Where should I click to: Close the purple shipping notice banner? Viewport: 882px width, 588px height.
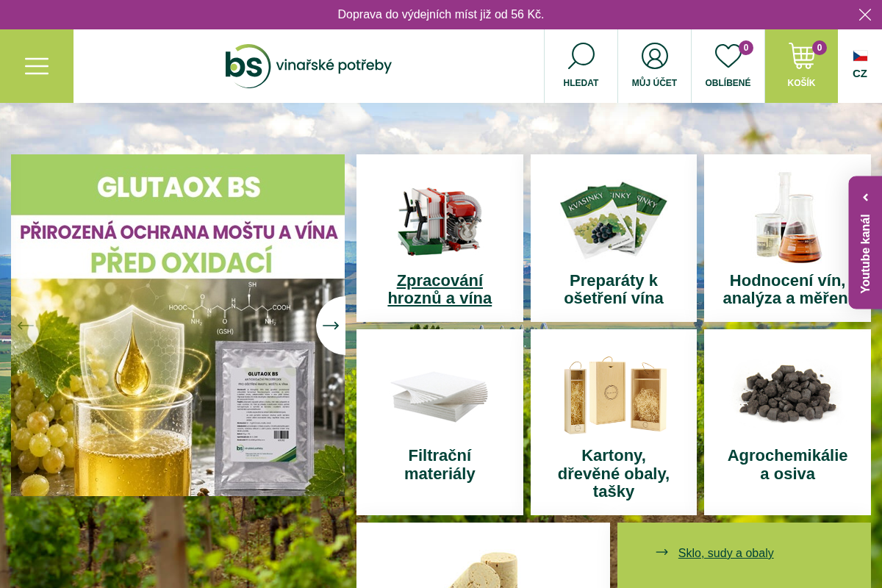865,15
